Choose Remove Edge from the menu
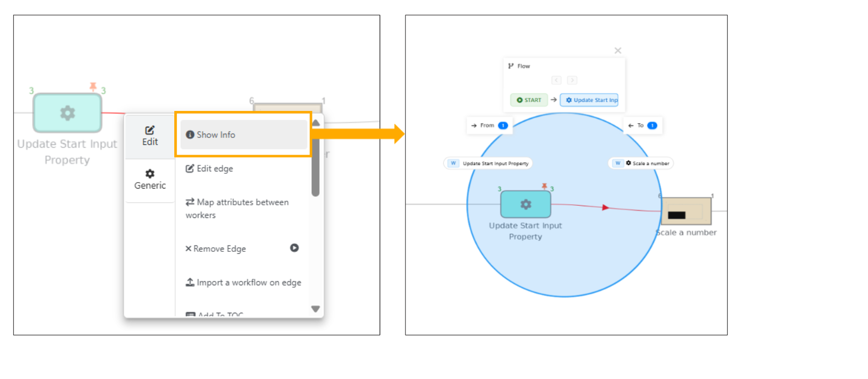 click(x=219, y=249)
